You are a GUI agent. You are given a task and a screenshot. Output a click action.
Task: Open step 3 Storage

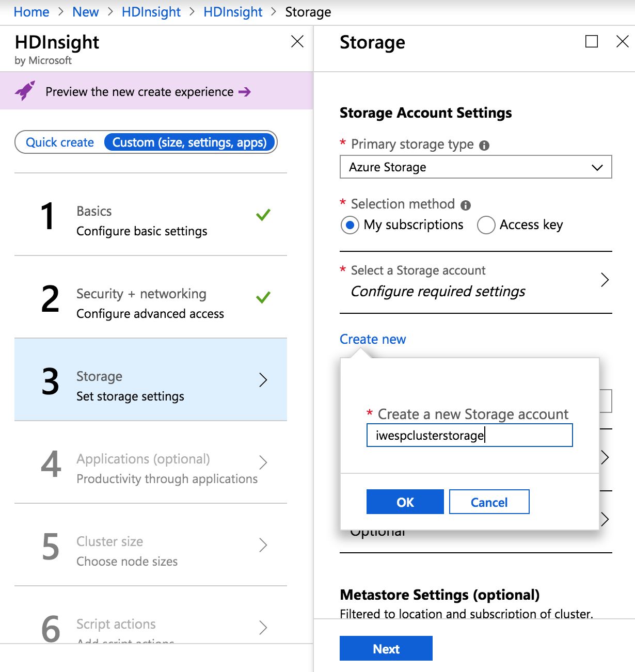click(x=151, y=379)
